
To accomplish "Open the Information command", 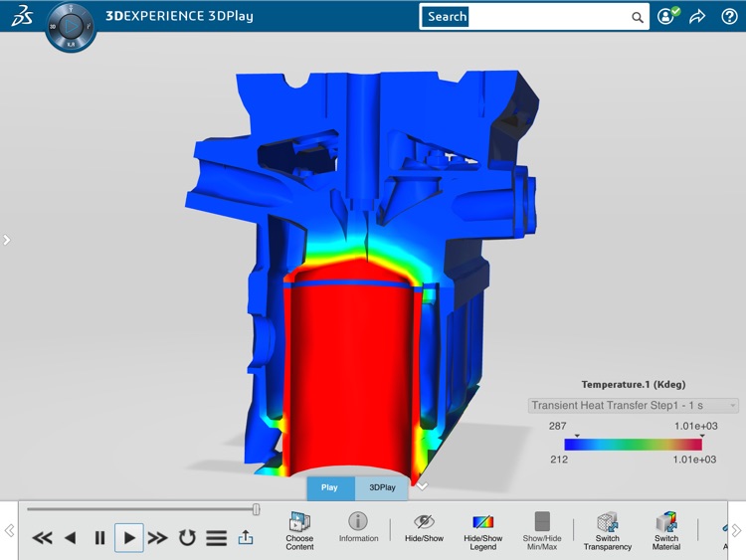I will pyautogui.click(x=358, y=527).
